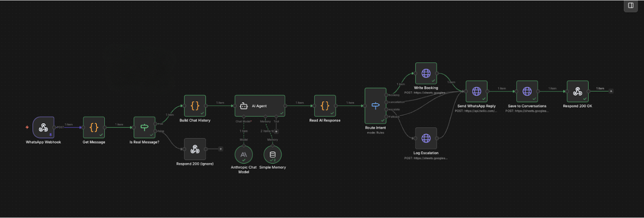Select the Route Intent switch node
This screenshot has height=218, width=644.
[375, 106]
